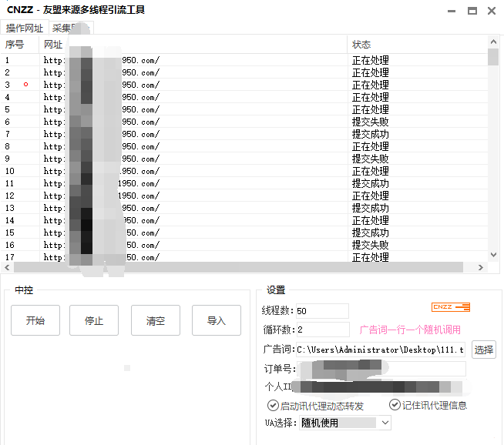Image resolution: width=504 pixels, height=445 pixels.
Task: Click the 订单号 input field
Action: click(381, 369)
